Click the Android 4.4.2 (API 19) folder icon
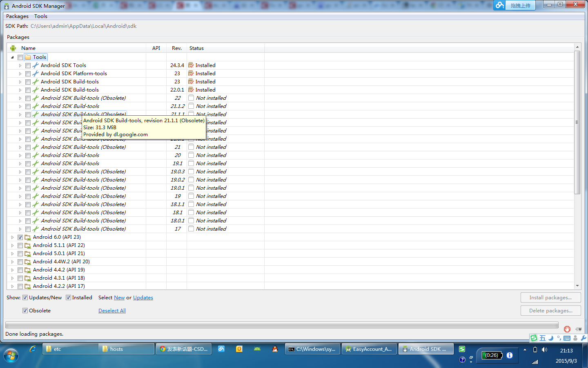The height and width of the screenshot is (368, 588). coord(28,270)
